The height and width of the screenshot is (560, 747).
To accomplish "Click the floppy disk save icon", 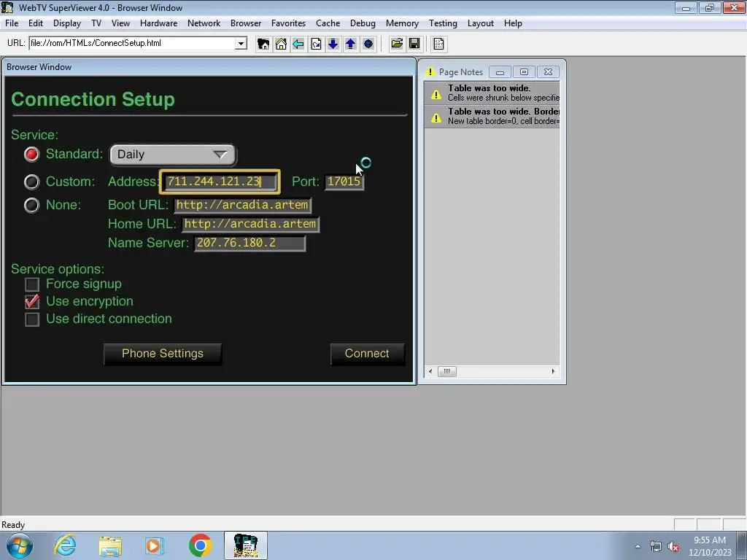I will click(x=414, y=44).
